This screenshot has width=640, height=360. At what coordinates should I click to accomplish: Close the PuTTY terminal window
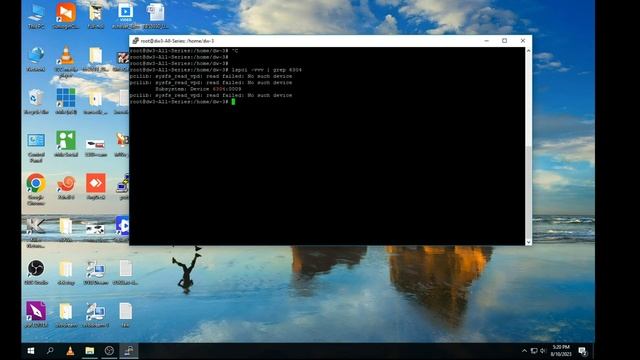[523, 41]
